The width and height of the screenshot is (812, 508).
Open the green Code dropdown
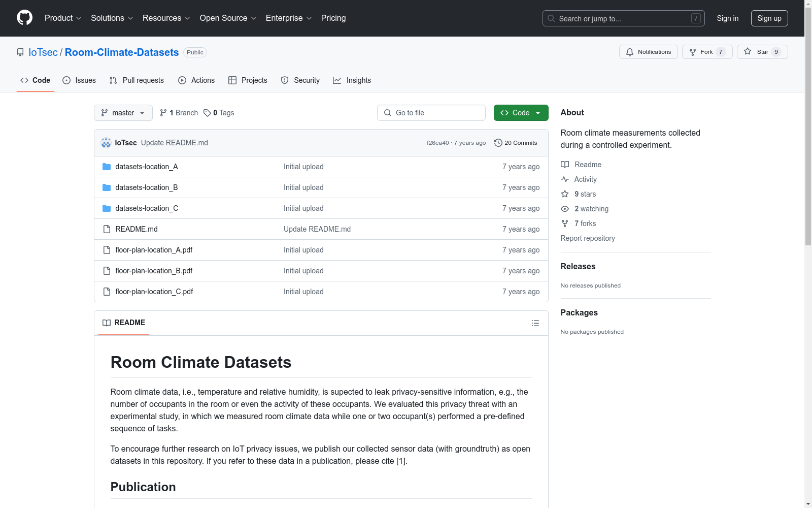tap(521, 113)
